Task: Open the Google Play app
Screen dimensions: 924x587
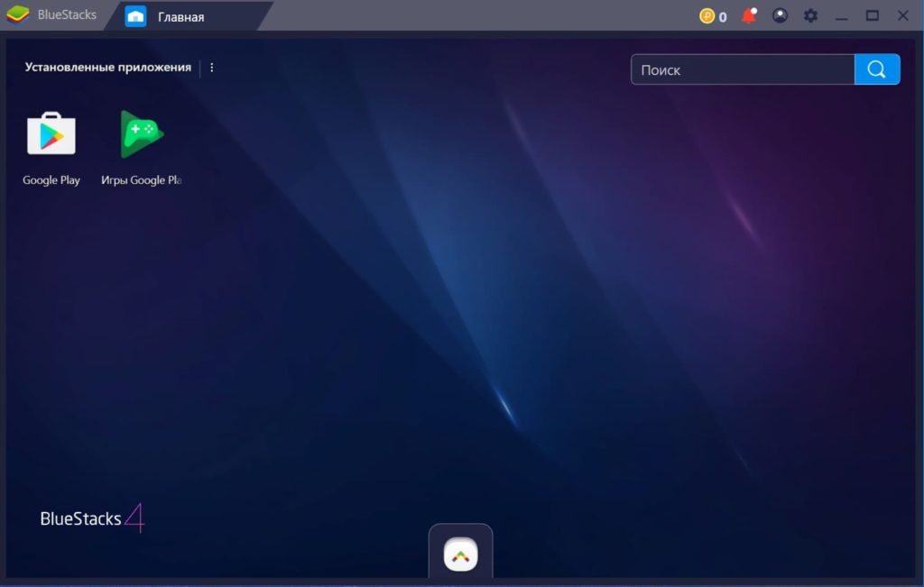Action: (51, 133)
